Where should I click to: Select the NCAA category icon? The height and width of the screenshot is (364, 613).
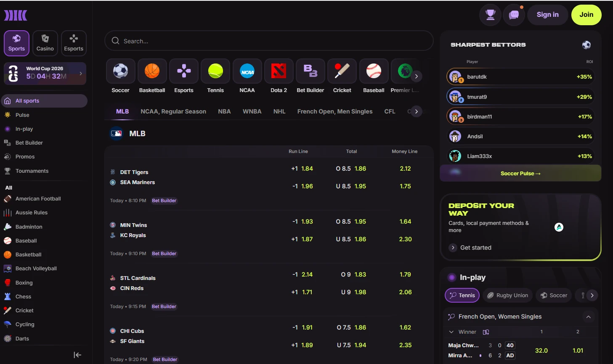pos(247,71)
